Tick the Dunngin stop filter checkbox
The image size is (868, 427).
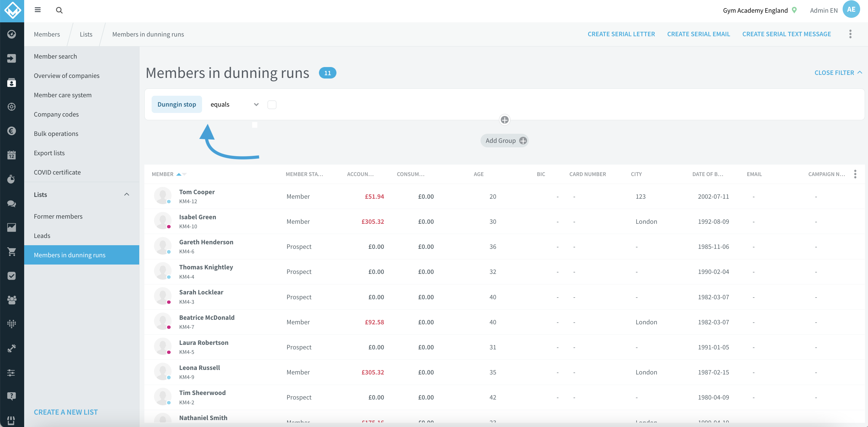coord(272,105)
